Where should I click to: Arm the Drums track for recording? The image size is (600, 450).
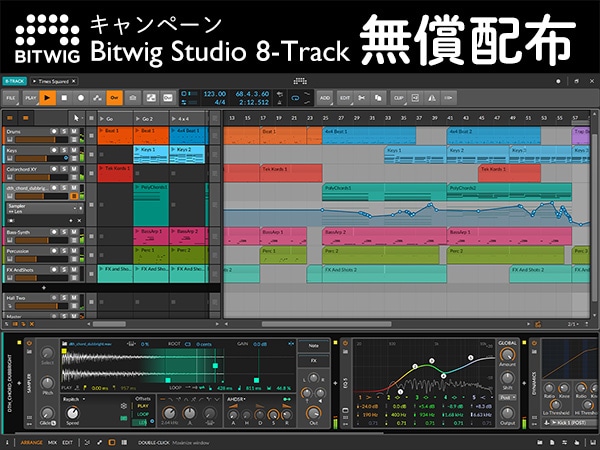(54, 131)
